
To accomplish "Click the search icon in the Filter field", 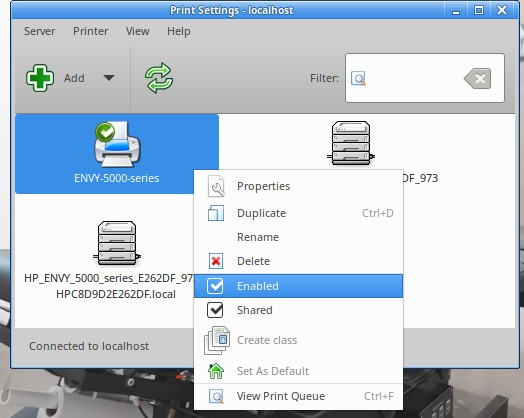I will [358, 79].
